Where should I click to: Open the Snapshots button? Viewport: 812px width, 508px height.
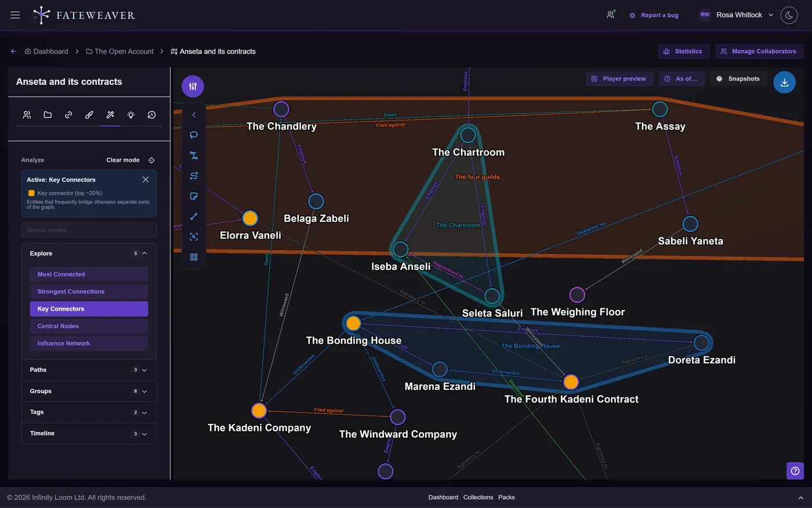click(x=738, y=79)
